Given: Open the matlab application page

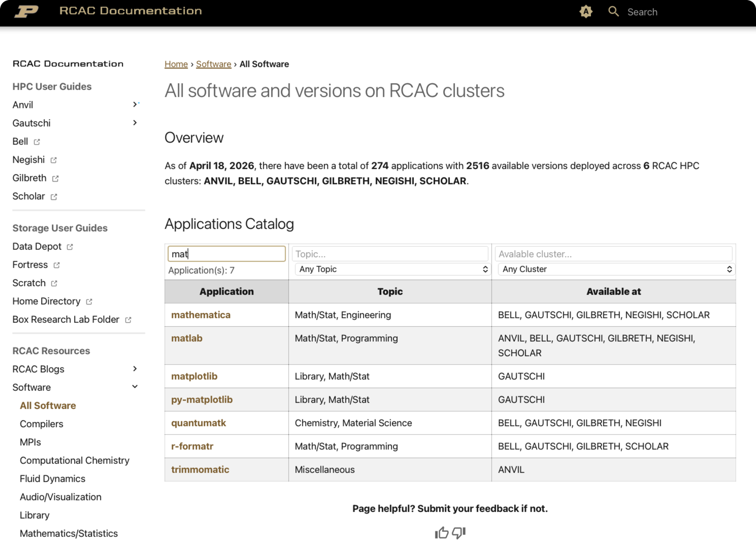Looking at the screenshot, I should pos(187,338).
